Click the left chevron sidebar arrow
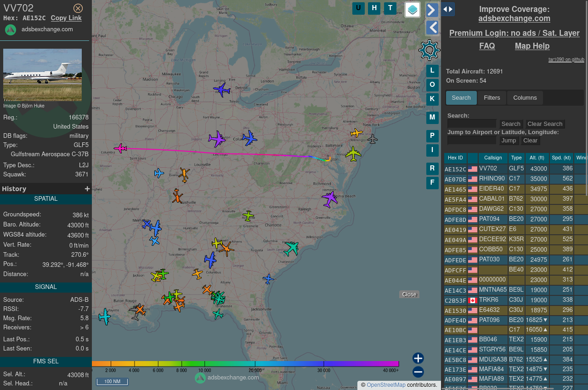The width and height of the screenshot is (588, 390). 432,28
